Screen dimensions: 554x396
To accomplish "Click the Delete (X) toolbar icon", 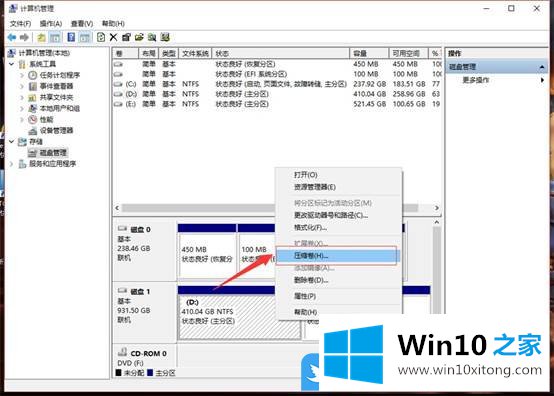I will click(x=113, y=37).
